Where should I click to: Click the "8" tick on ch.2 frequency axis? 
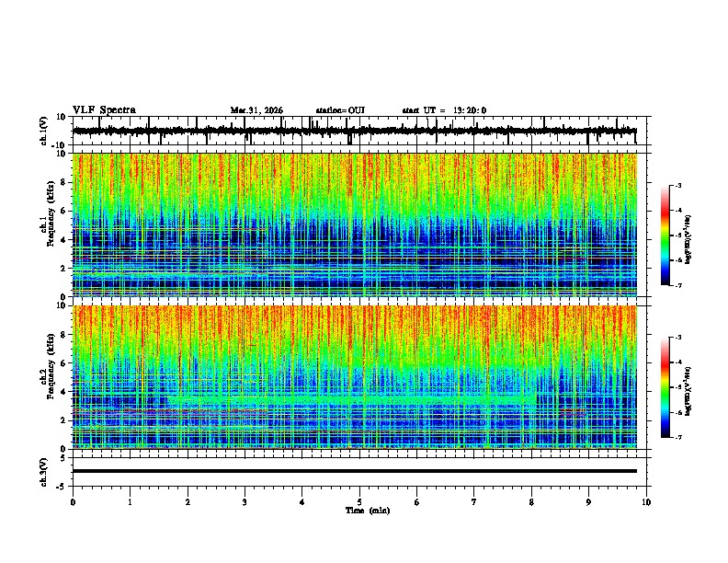(64, 335)
